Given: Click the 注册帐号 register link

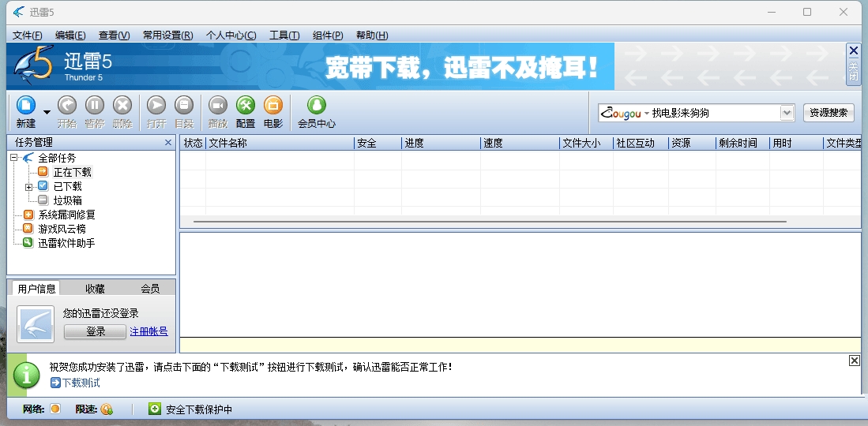Looking at the screenshot, I should [148, 331].
